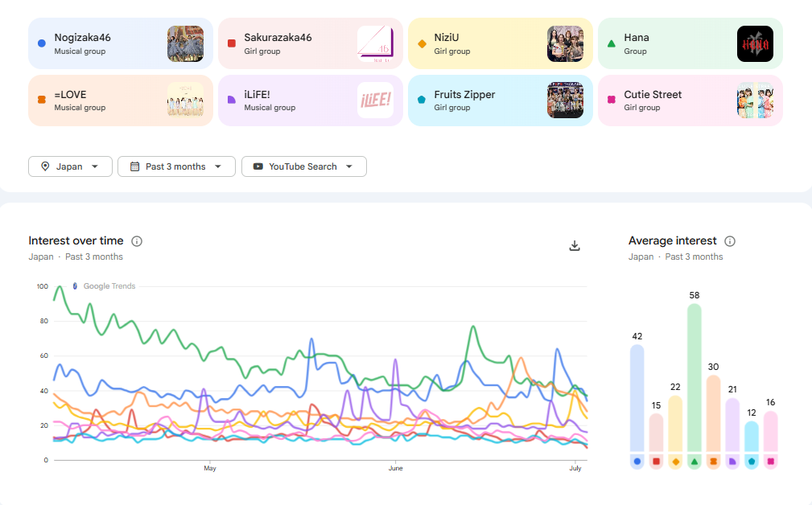
Task: Select the green triangle icon under the 58 bar
Action: (695, 461)
